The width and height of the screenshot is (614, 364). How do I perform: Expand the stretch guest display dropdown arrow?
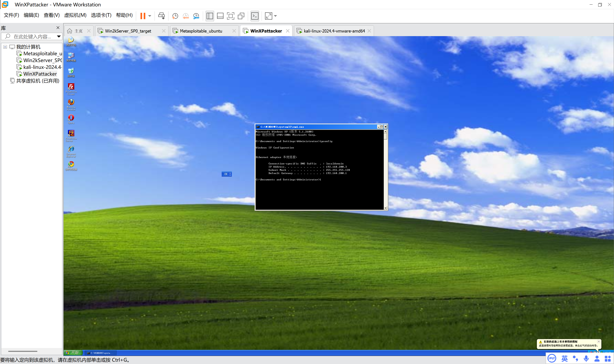[275, 16]
